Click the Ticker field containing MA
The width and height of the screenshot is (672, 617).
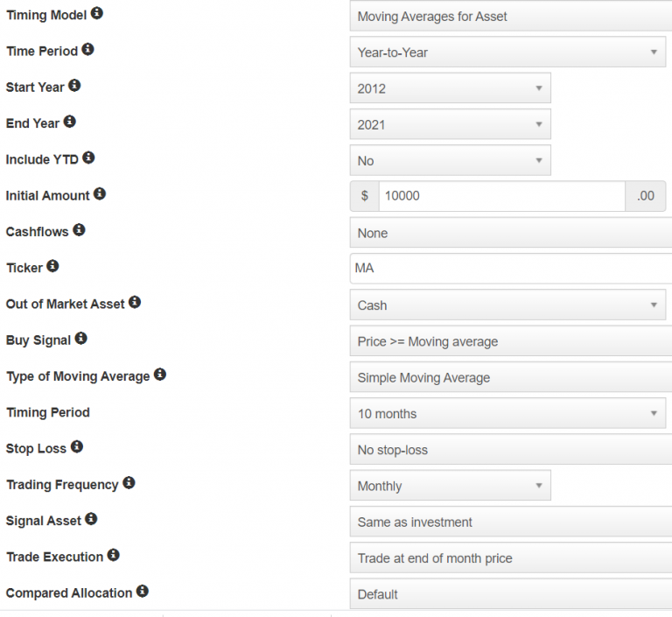point(511,269)
